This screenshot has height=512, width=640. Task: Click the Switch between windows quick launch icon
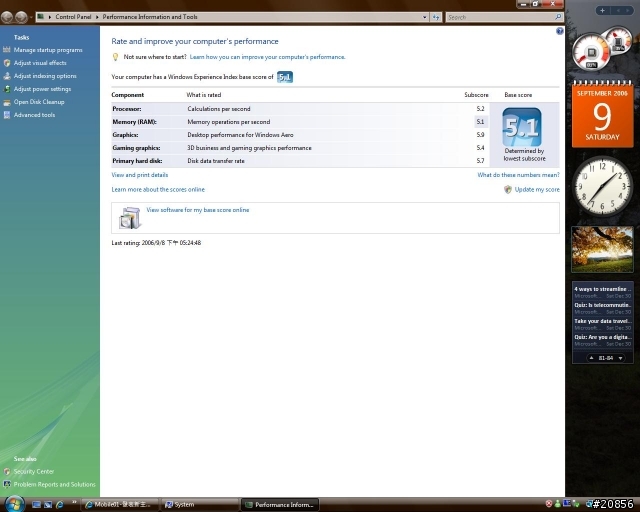tap(48, 505)
